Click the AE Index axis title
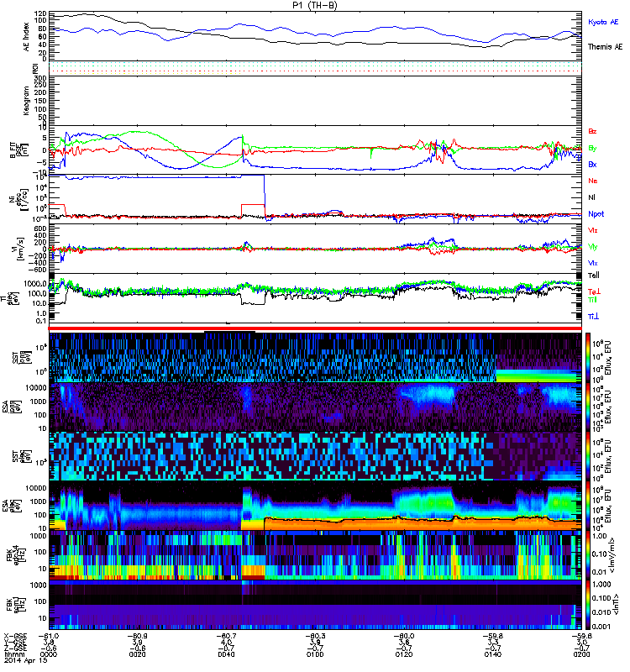This screenshot has height=672, width=630. (x=27, y=37)
